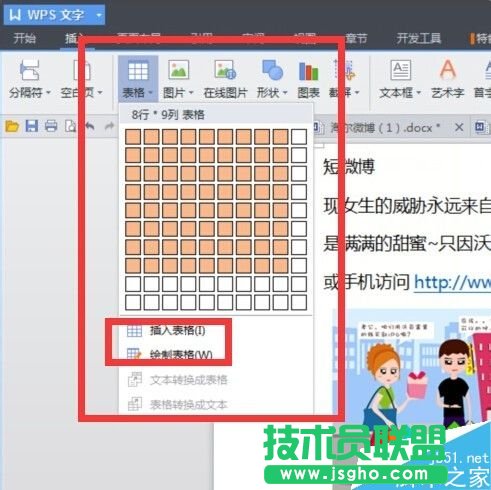Click the 图片 picture icon
Viewport: 491px width, 490px height.
pyautogui.click(x=179, y=70)
